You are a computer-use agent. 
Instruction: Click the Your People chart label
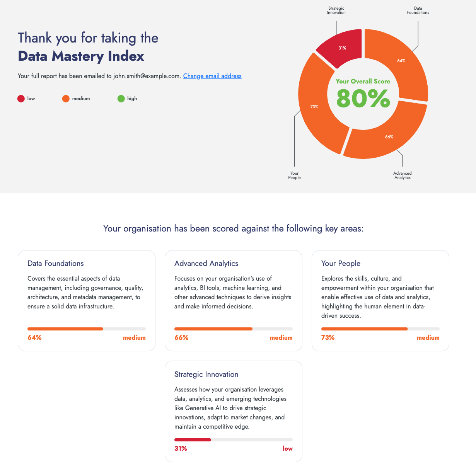tap(294, 175)
